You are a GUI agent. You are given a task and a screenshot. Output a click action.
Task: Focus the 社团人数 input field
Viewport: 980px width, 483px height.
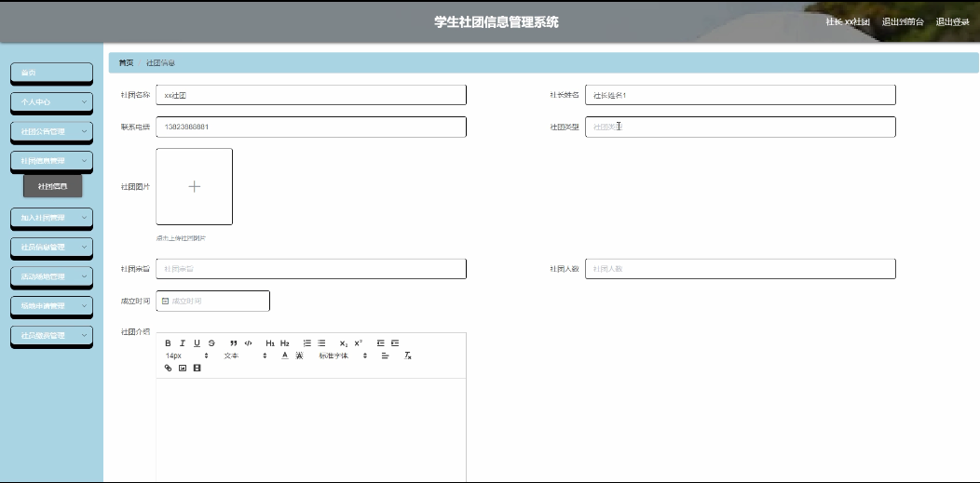coord(741,269)
